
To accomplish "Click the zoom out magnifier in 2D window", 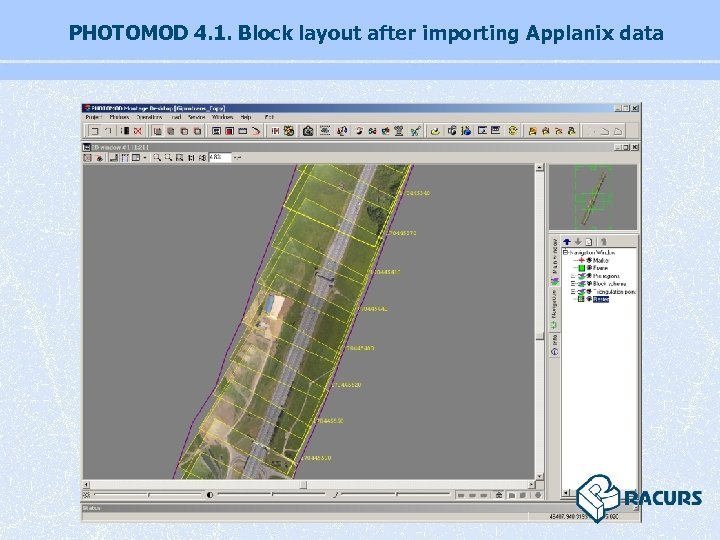I will pyautogui.click(x=168, y=158).
